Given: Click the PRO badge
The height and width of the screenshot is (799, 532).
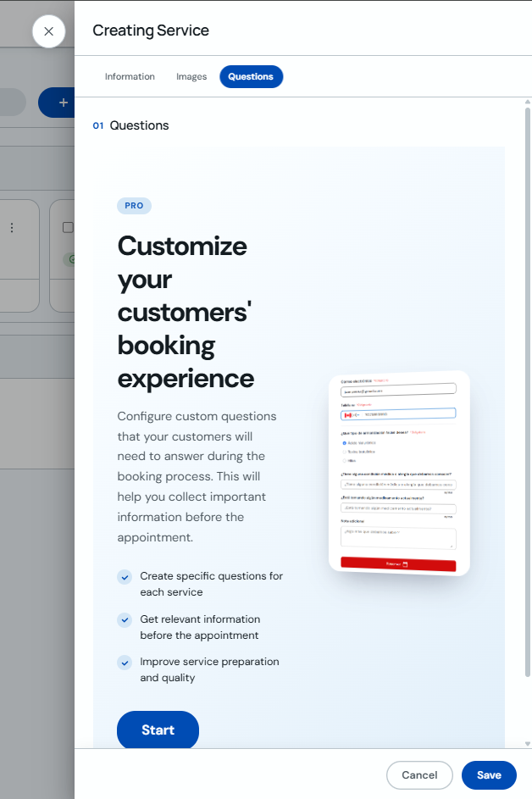Looking at the screenshot, I should pyautogui.click(x=134, y=205).
